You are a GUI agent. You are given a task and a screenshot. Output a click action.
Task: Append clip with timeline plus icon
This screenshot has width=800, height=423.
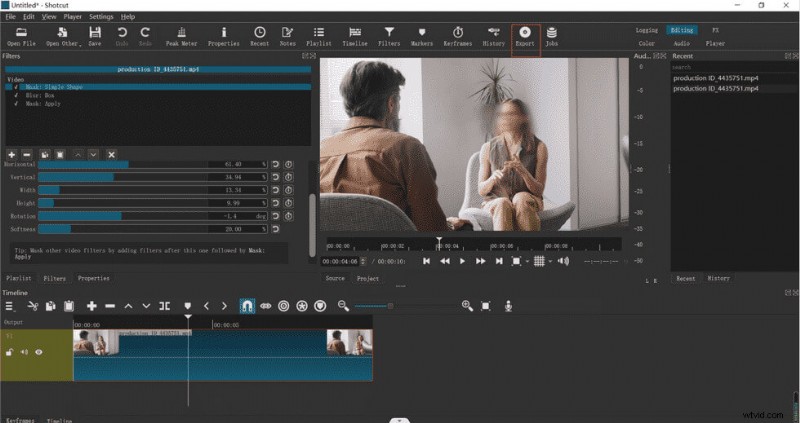click(x=91, y=306)
